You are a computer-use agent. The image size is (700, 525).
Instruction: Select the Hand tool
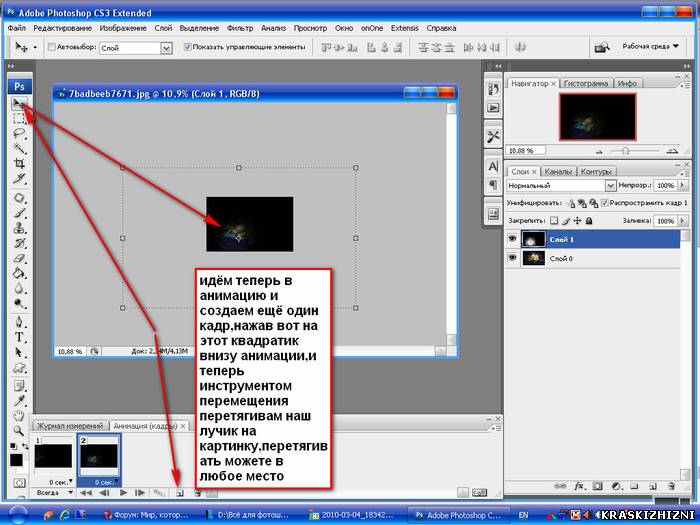19,416
